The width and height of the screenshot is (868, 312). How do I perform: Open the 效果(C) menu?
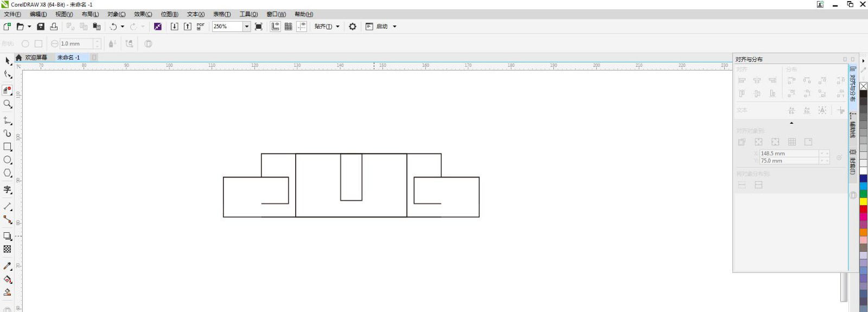(143, 14)
